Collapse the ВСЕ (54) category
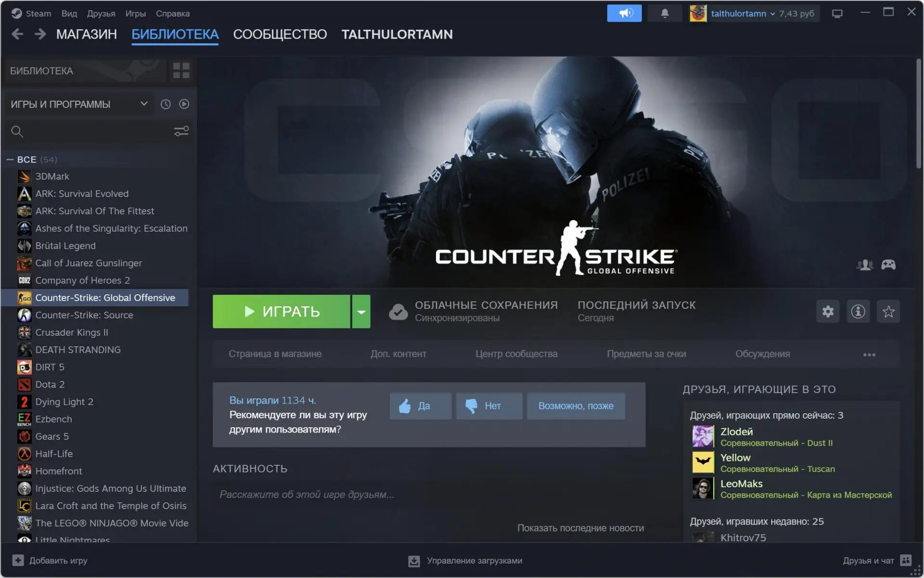 tap(10, 159)
